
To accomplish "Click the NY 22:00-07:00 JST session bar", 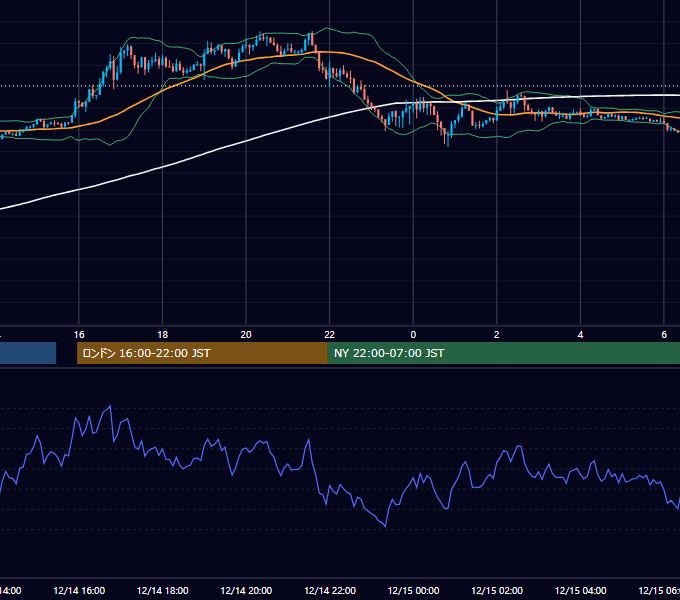I will pos(503,353).
